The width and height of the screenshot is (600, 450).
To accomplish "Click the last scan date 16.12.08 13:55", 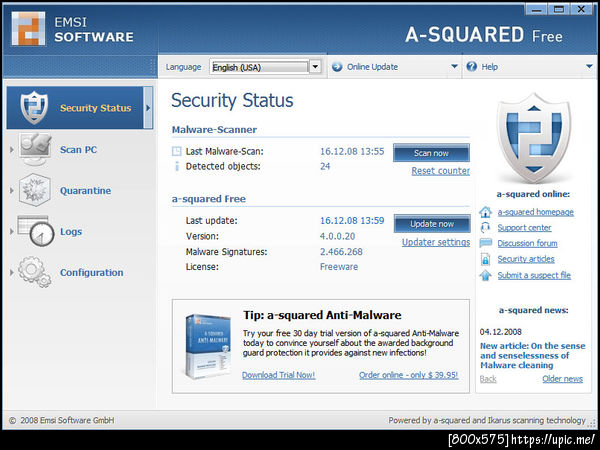I will pyautogui.click(x=352, y=151).
